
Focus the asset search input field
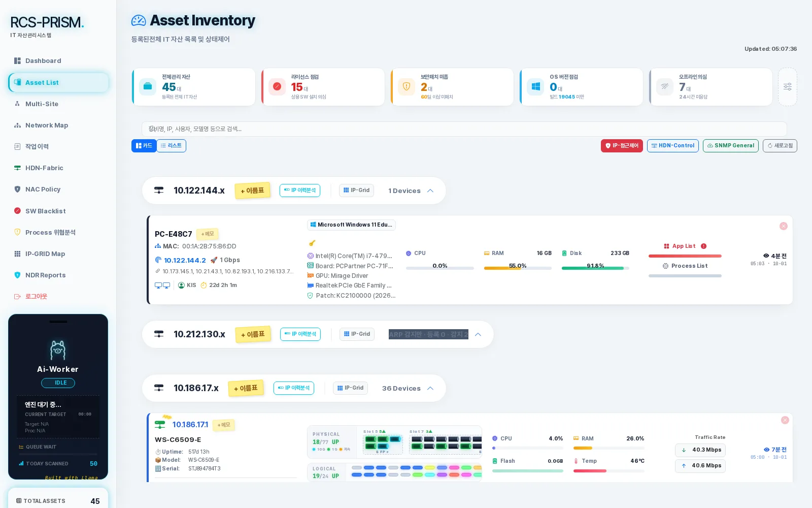tap(464, 129)
